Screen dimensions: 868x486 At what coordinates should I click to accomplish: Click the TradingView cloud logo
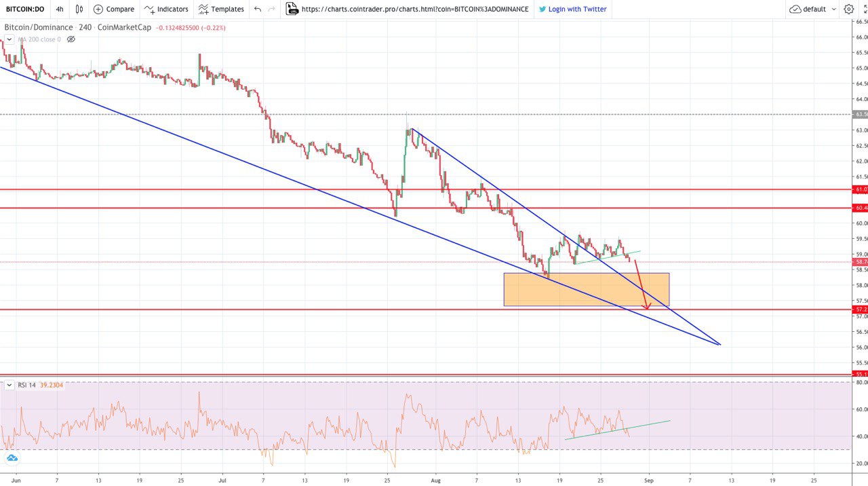point(12,458)
